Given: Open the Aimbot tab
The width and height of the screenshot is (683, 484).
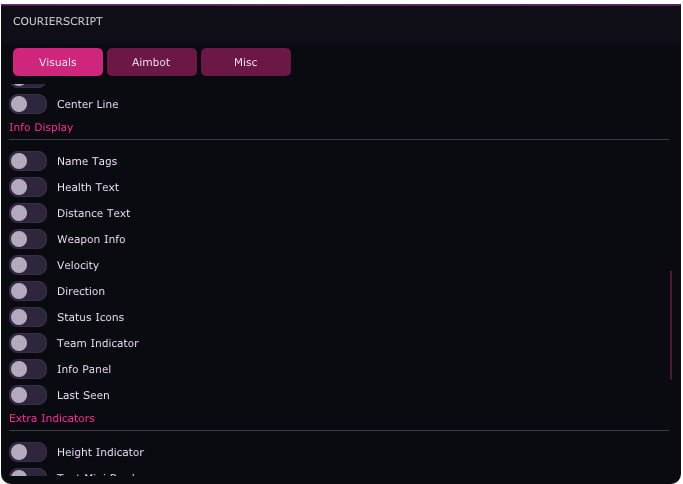Looking at the screenshot, I should [x=152, y=62].
